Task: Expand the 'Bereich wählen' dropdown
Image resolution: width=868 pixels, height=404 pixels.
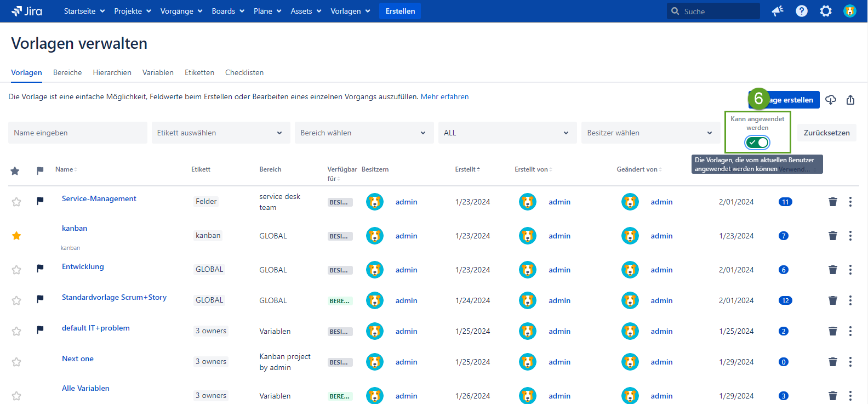Action: click(364, 133)
